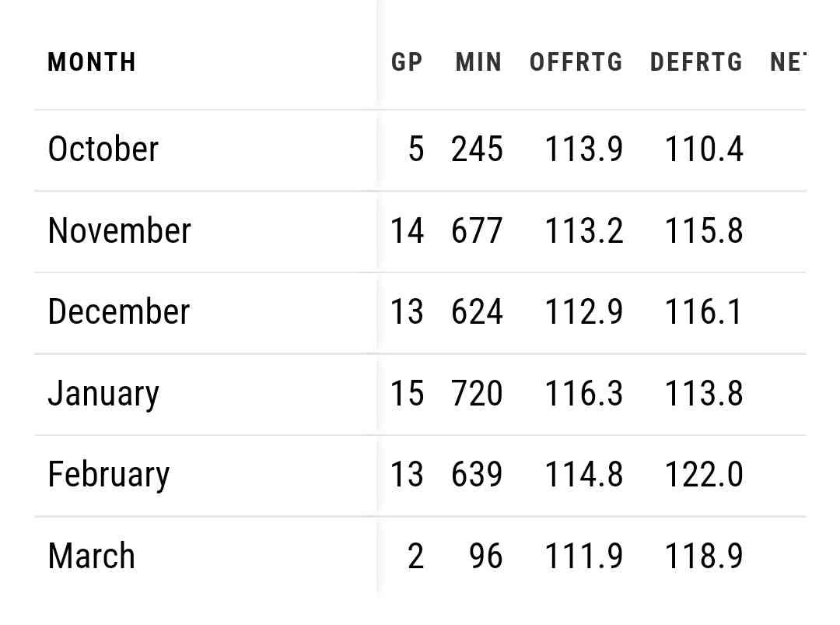
Task: Click March's offensive rating 111.9
Action: coord(584,557)
